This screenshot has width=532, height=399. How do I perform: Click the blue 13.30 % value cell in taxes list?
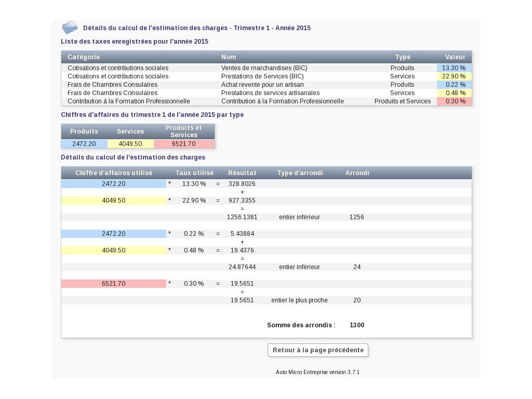(454, 68)
